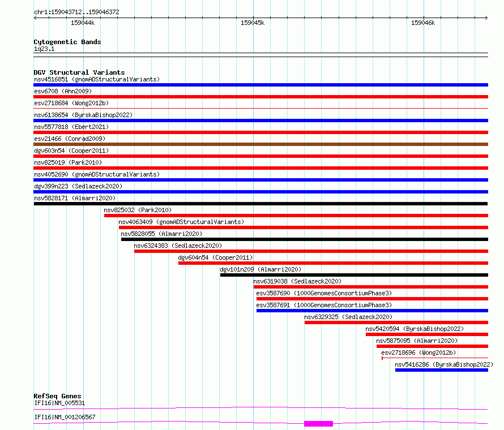Click the RefSeq Genes track title

click(58, 396)
